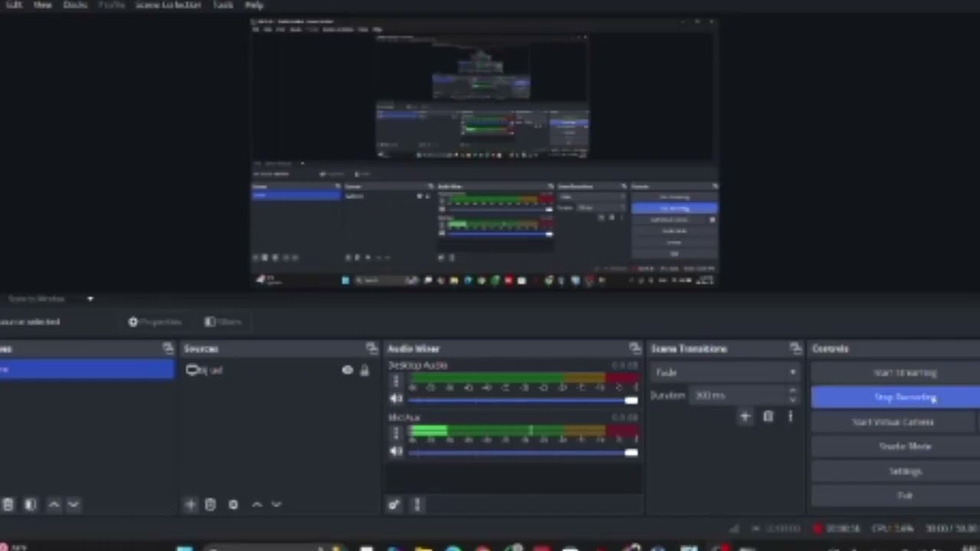Move scene up with the arrow
The image size is (980, 551).
coord(54,504)
